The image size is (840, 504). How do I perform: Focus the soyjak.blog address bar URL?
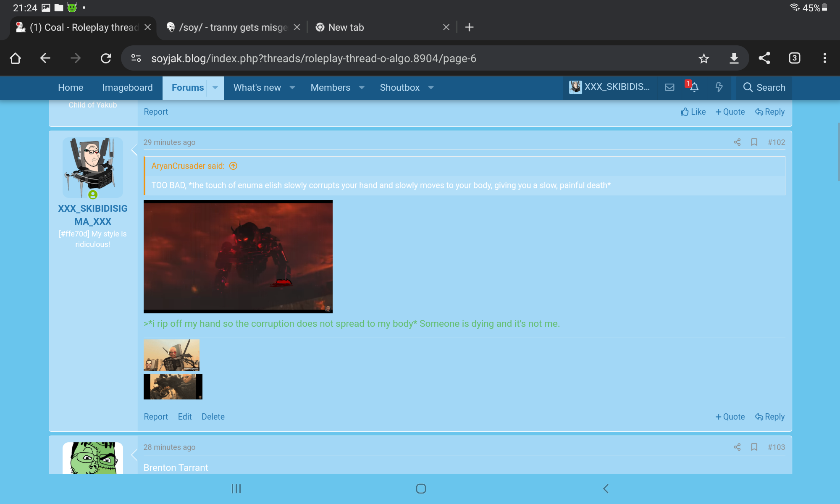point(313,58)
